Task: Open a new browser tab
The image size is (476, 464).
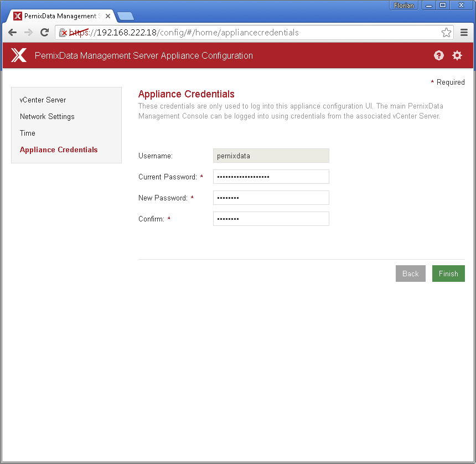Action: (x=126, y=16)
